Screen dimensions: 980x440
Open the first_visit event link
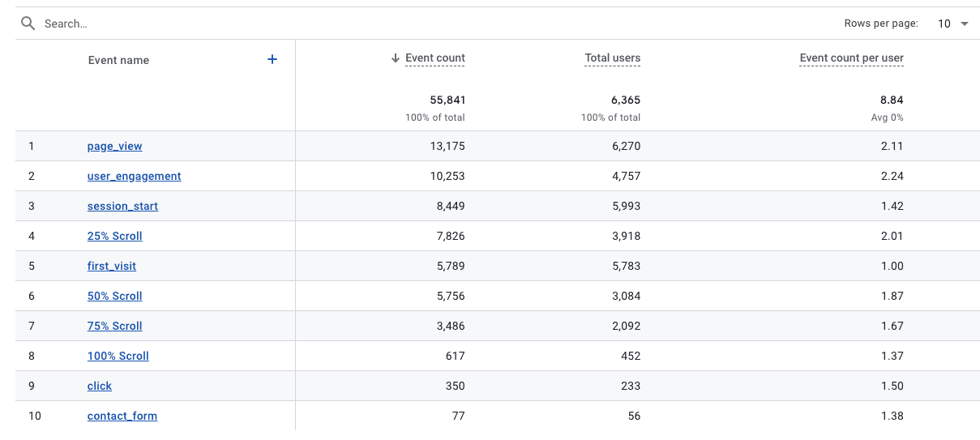click(111, 267)
